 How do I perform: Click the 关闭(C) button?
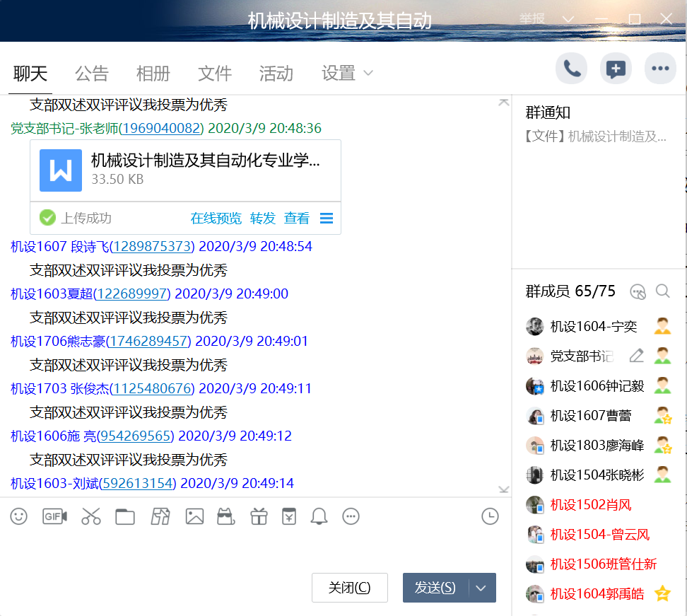click(x=349, y=588)
